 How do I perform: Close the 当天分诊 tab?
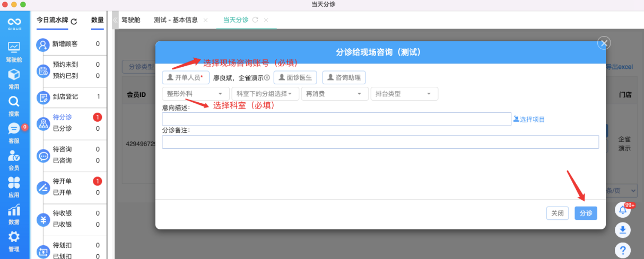266,20
